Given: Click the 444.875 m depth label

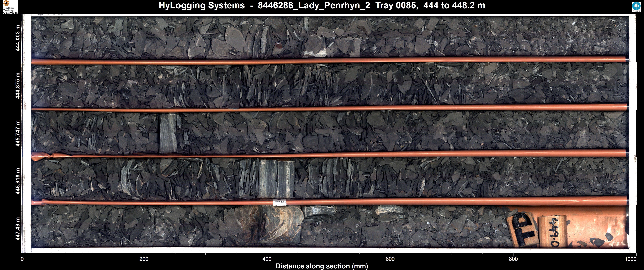Looking at the screenshot, I should point(18,86).
